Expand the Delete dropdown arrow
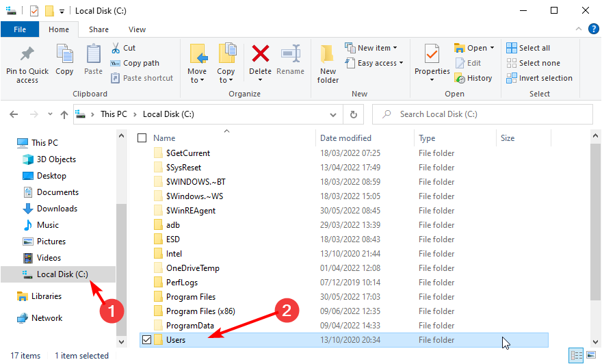Viewport: 602px width, 364px height. pyautogui.click(x=261, y=80)
